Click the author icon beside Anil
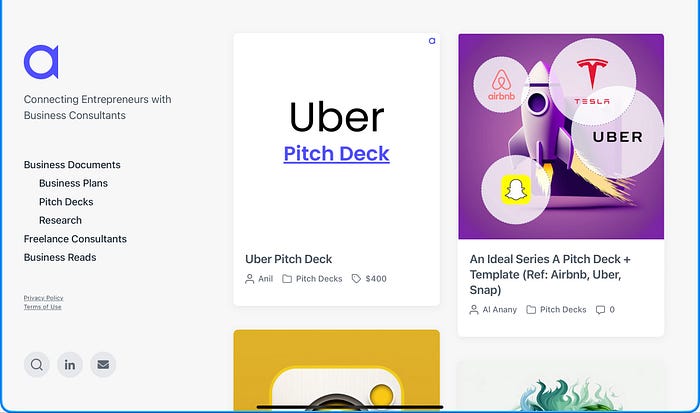700x413 pixels. [x=250, y=279]
